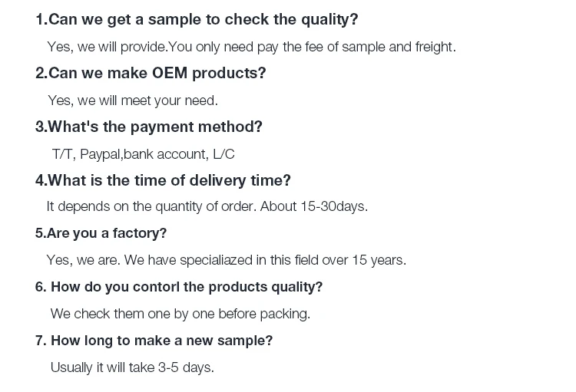The width and height of the screenshot is (576, 392).
Task: Select the answer about sample fee and freight
Action: tap(251, 47)
